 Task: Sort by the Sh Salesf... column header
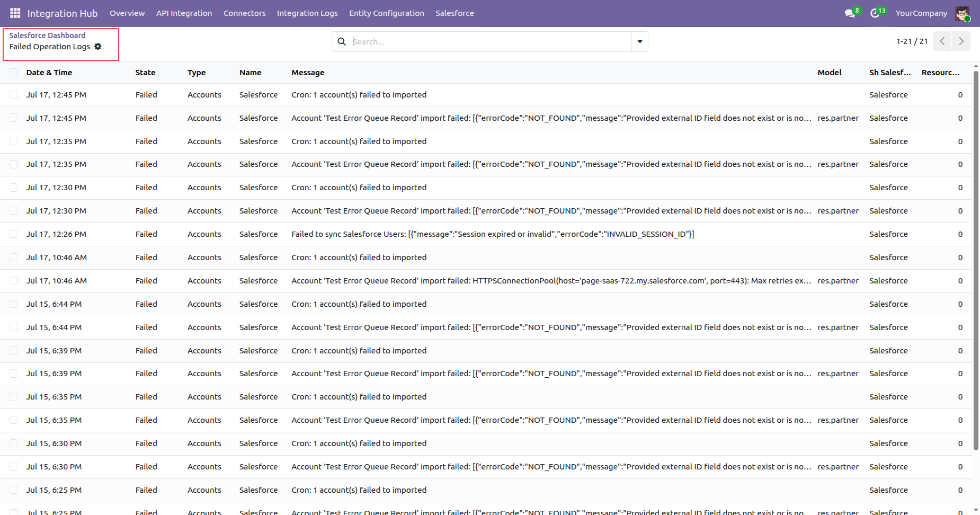tap(890, 73)
